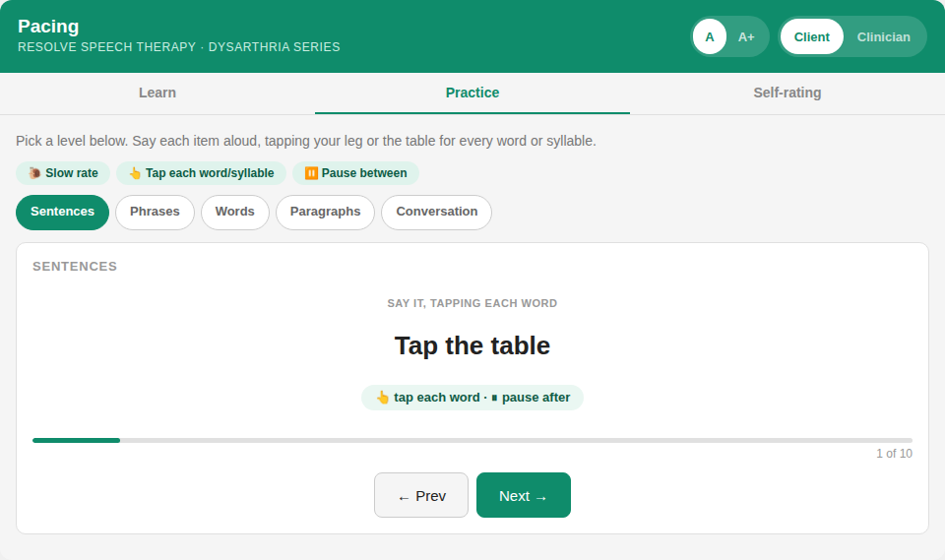Switch to the Learn tab
Screen dimensions: 945x560
click(157, 93)
